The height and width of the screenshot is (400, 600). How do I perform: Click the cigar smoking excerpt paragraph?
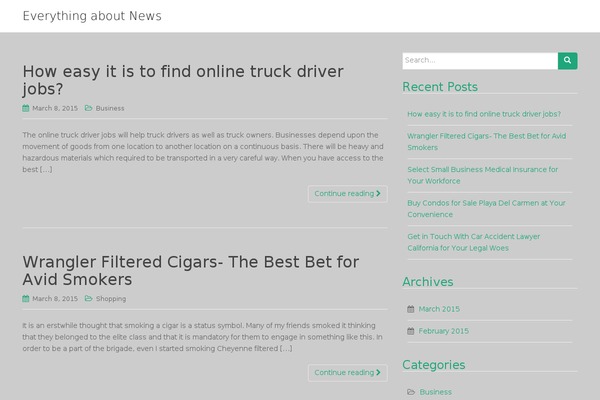click(202, 337)
